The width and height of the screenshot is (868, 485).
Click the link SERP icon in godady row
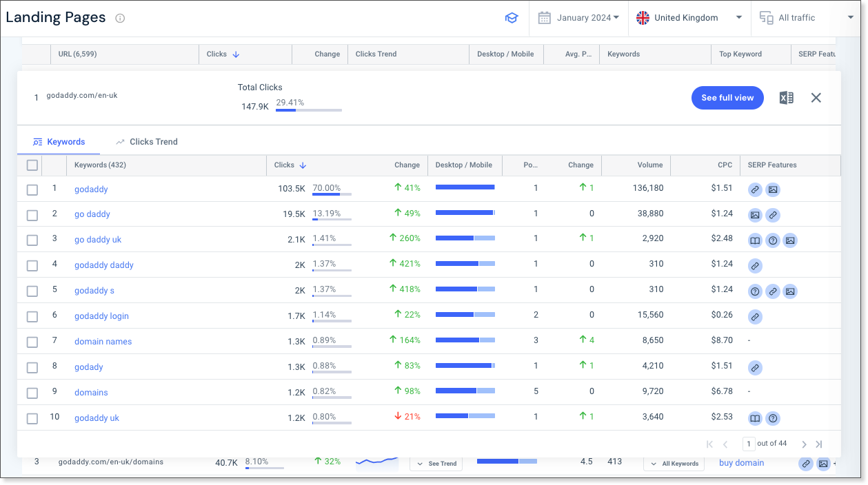pyautogui.click(x=756, y=368)
